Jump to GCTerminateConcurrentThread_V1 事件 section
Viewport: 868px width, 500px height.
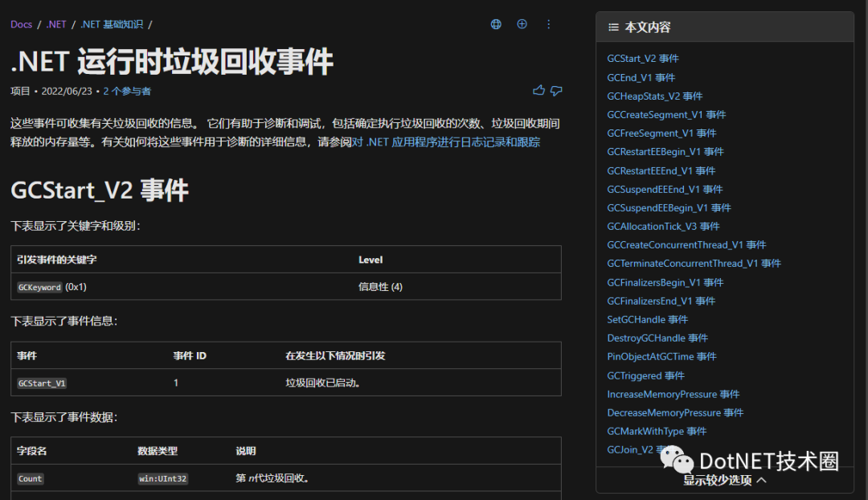pyautogui.click(x=694, y=264)
